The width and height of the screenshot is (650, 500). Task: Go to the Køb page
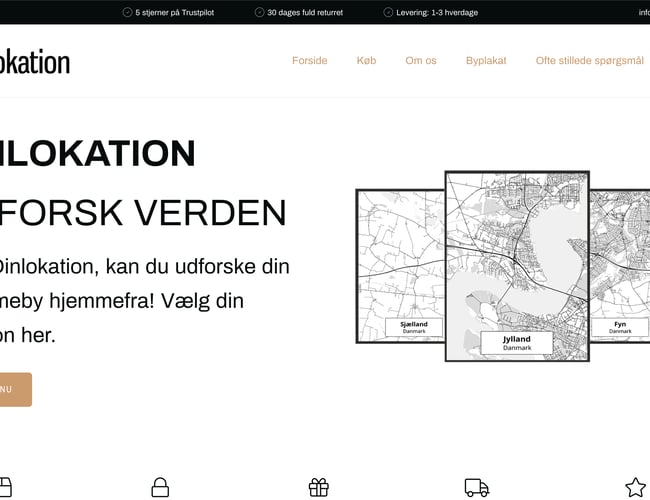click(x=366, y=61)
